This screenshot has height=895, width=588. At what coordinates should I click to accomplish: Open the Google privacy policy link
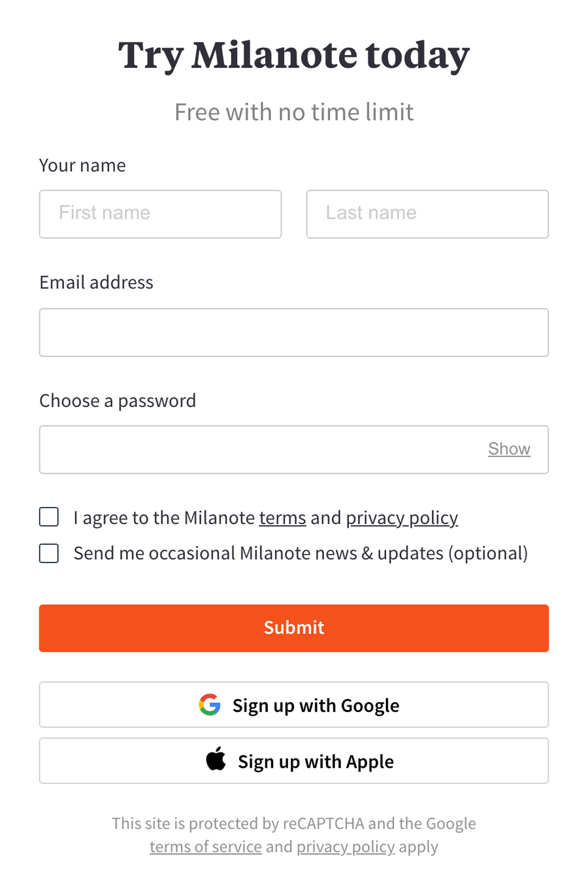tap(345, 847)
